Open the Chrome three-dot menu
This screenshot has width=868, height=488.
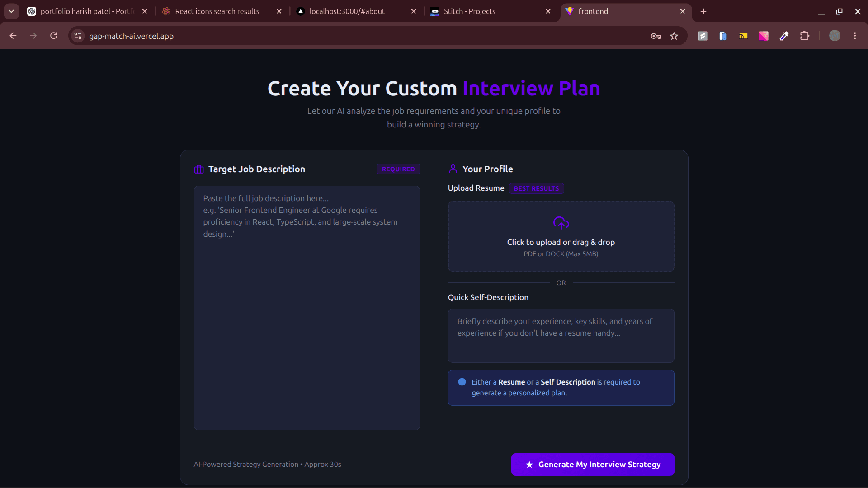coord(855,36)
